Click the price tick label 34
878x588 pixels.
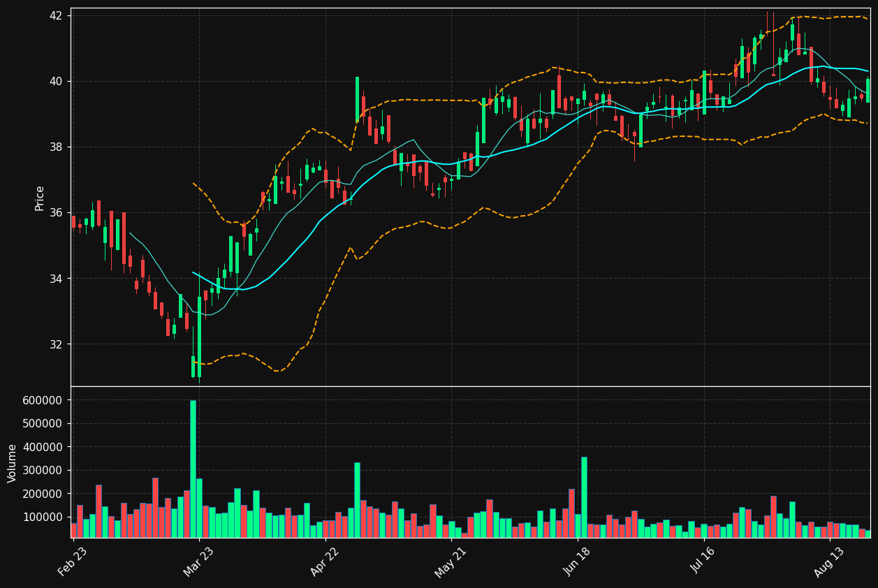[57, 279]
